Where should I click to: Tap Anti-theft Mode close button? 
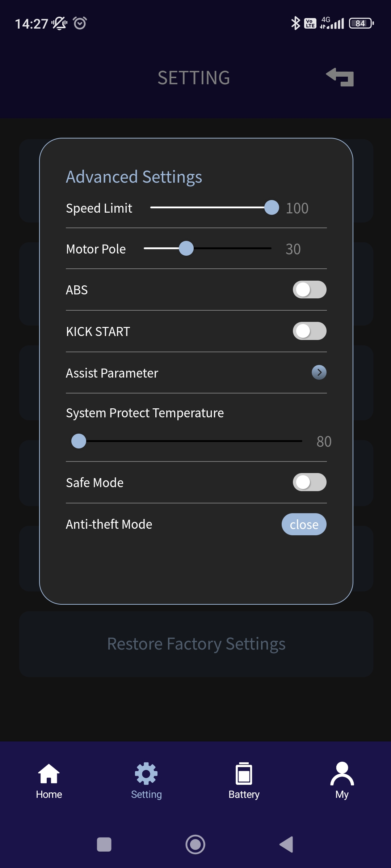coord(304,524)
